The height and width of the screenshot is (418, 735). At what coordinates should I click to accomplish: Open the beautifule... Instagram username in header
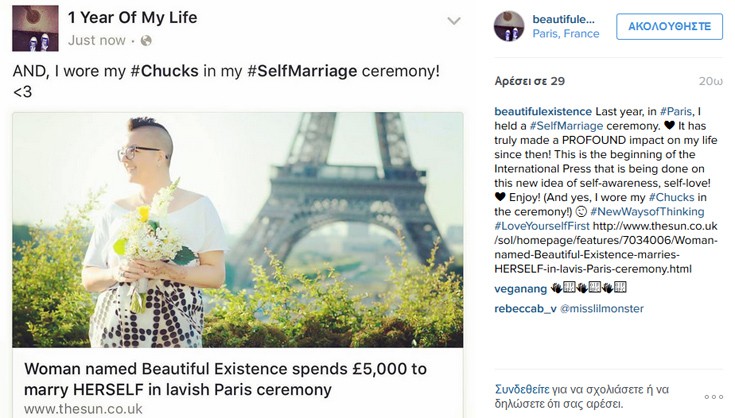click(563, 19)
